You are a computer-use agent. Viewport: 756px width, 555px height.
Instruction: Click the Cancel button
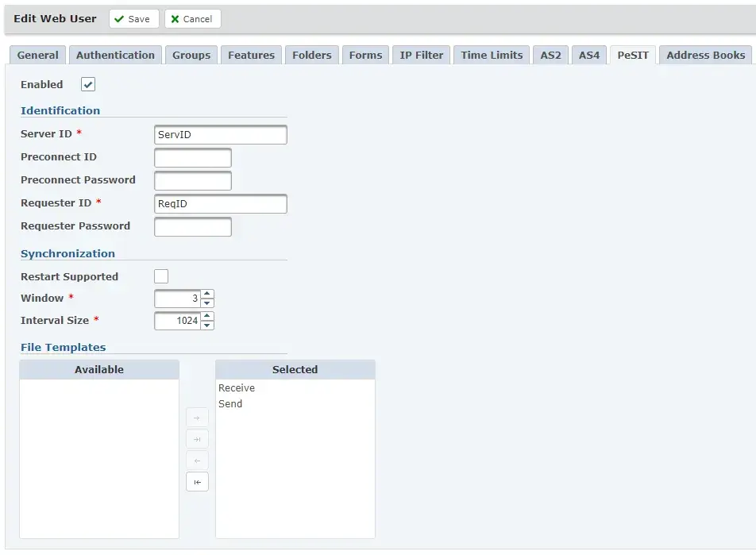point(192,18)
